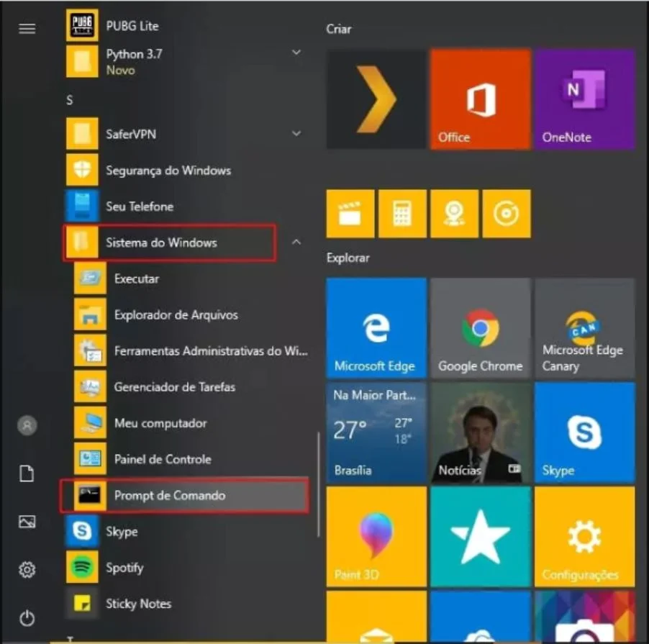Click the Power button icon
The width and height of the screenshot is (649, 644).
[x=27, y=618]
